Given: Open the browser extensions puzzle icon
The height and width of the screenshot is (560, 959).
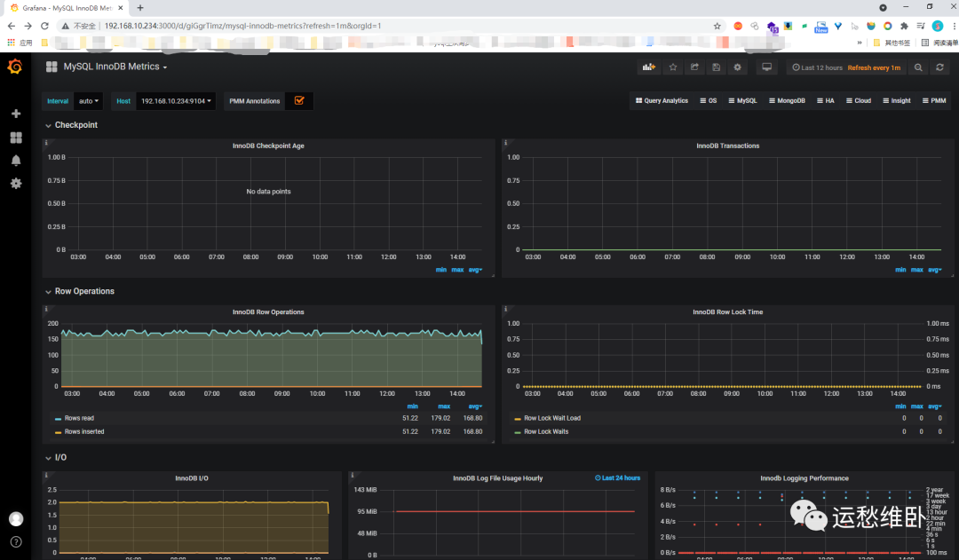Looking at the screenshot, I should 904,26.
